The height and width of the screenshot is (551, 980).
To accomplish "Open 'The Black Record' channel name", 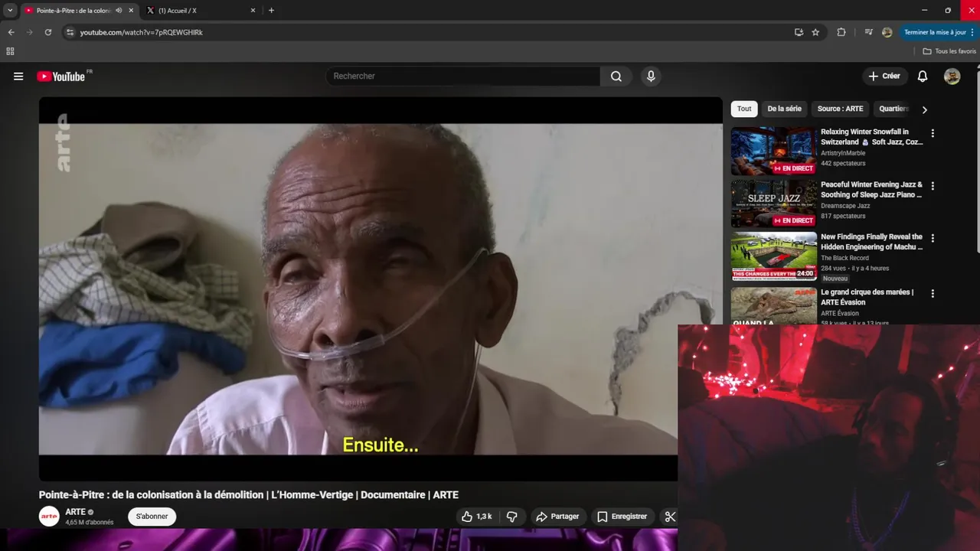I will point(844,258).
